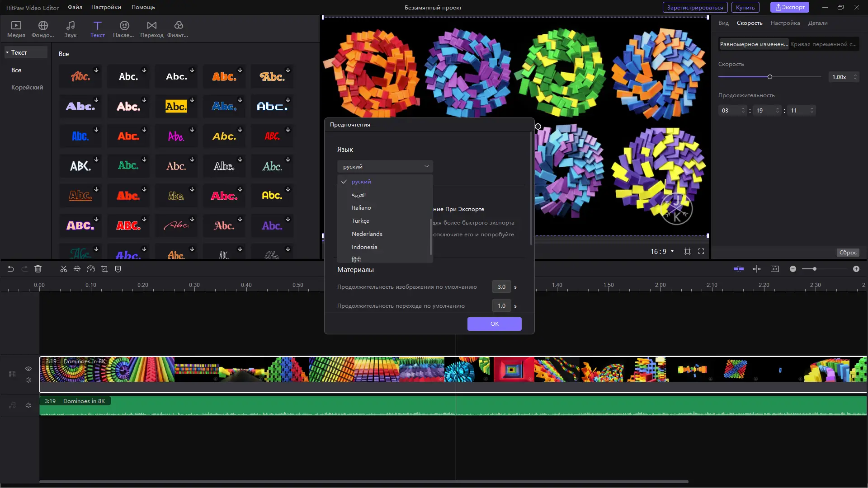Collapse the Текст category tree

pyautogui.click(x=8, y=52)
